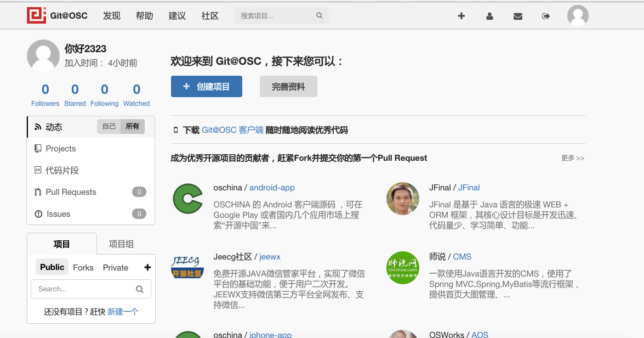
Task: Click the sign-out arrow icon
Action: 546,16
